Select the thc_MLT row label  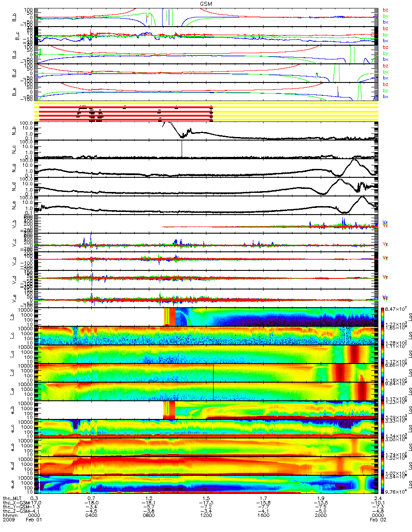(x=13, y=498)
